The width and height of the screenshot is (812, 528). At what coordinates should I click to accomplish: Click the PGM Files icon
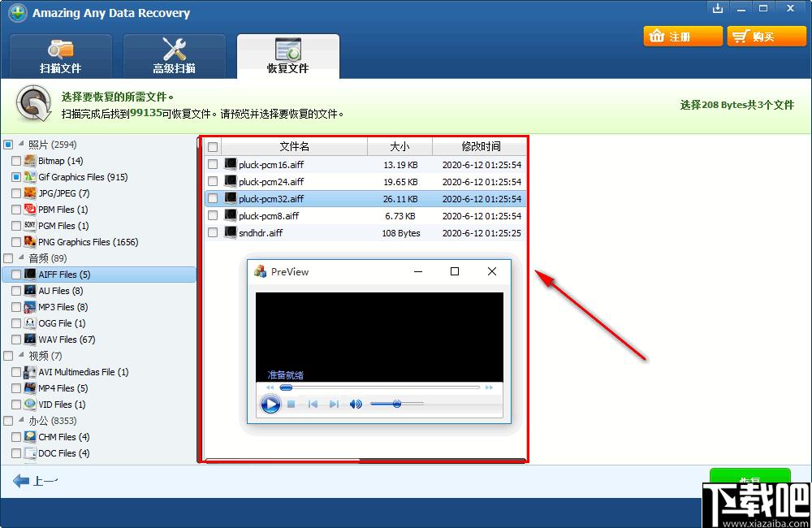tap(30, 225)
